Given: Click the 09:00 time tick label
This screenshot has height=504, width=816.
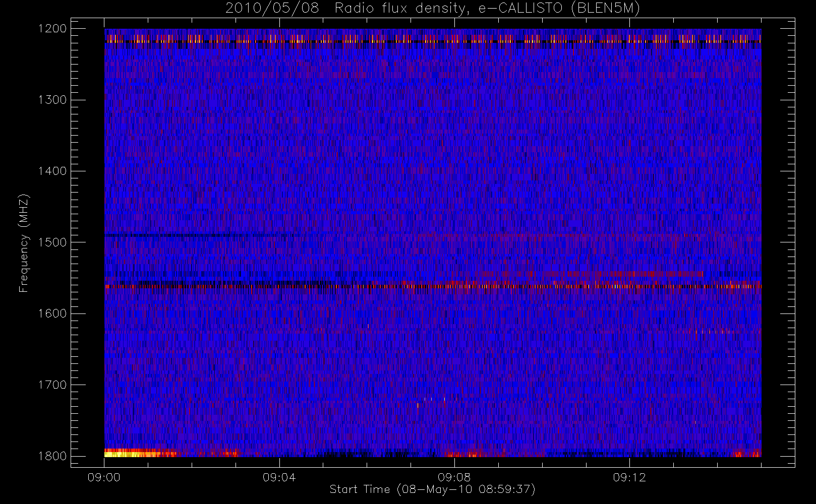Looking at the screenshot, I should (x=104, y=477).
